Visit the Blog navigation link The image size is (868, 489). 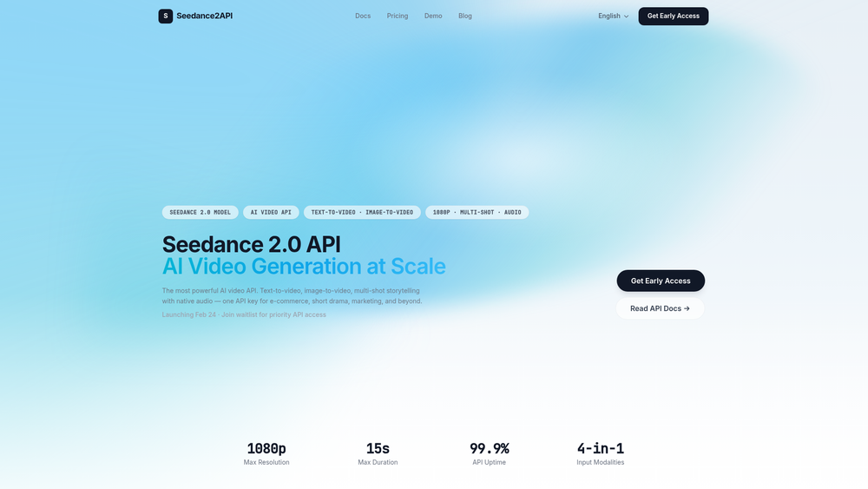(x=465, y=16)
